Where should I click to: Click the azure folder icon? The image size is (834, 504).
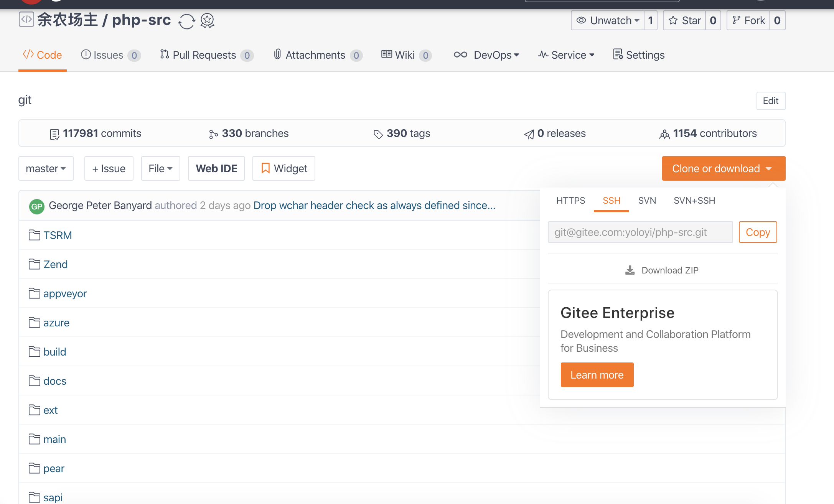tap(35, 323)
